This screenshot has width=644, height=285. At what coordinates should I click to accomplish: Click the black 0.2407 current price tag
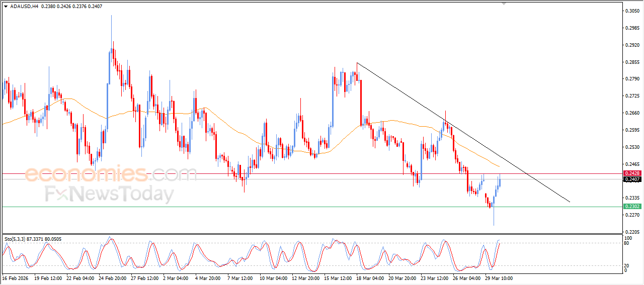tap(631, 179)
